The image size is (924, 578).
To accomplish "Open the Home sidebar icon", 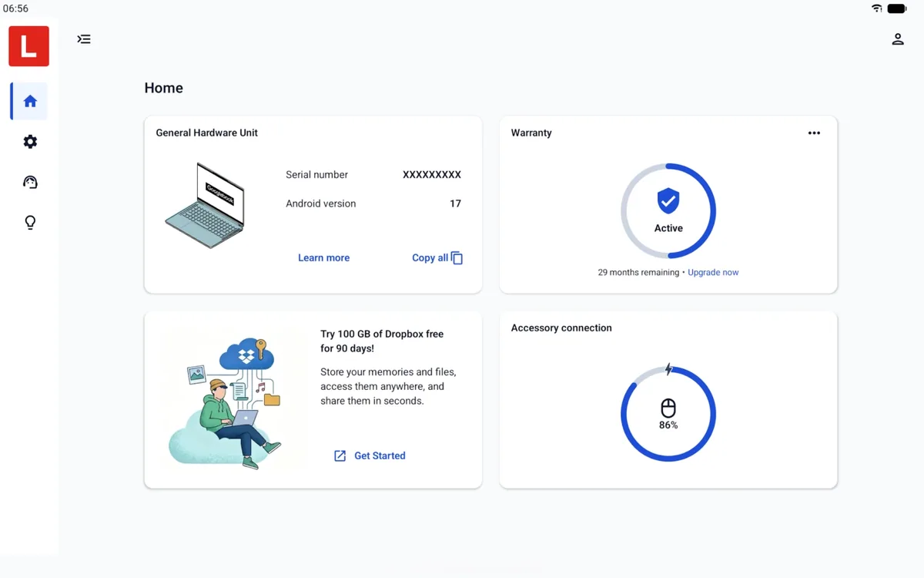I will pos(30,101).
